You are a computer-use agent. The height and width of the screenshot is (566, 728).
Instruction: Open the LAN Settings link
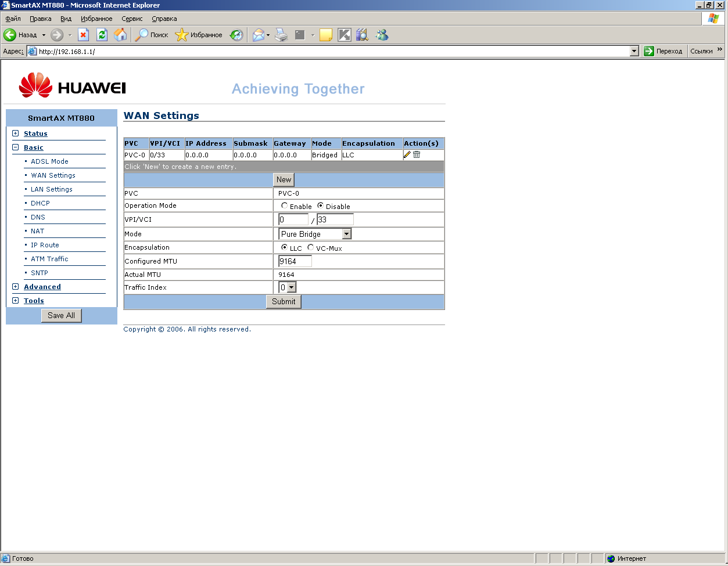tap(52, 189)
